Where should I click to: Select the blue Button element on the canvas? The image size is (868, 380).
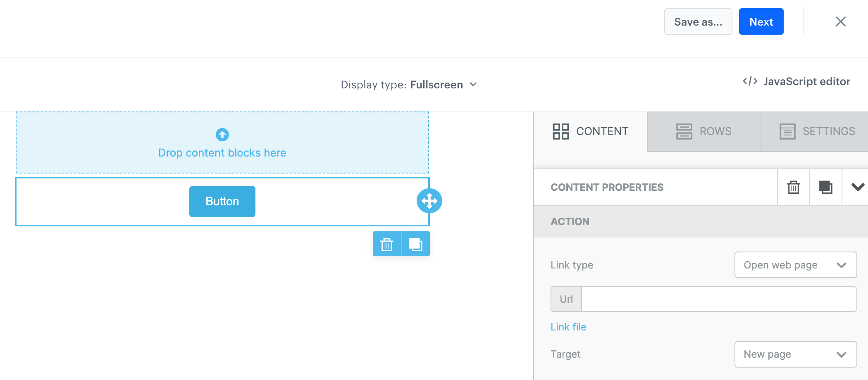pos(222,201)
